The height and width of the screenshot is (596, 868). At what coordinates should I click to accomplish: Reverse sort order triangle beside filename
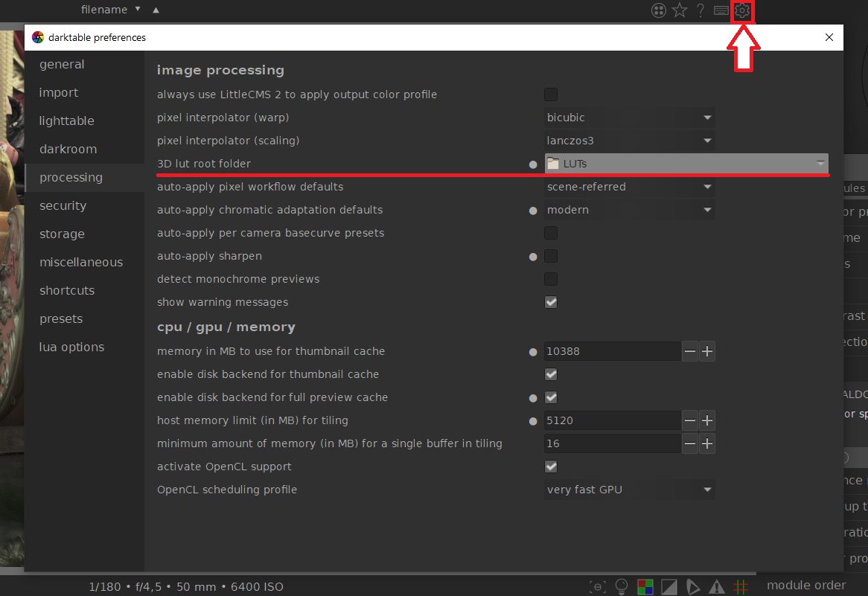point(156,10)
